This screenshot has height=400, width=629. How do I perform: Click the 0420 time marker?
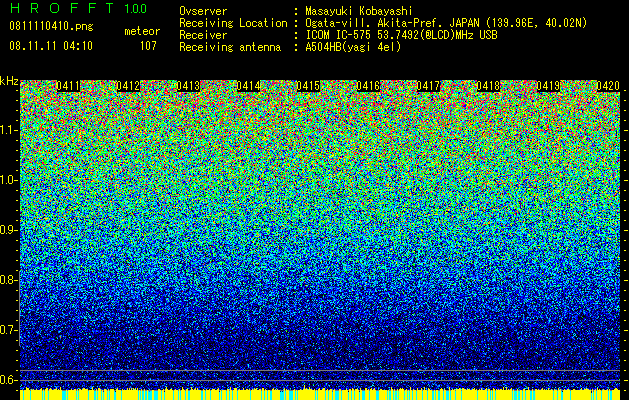(608, 86)
